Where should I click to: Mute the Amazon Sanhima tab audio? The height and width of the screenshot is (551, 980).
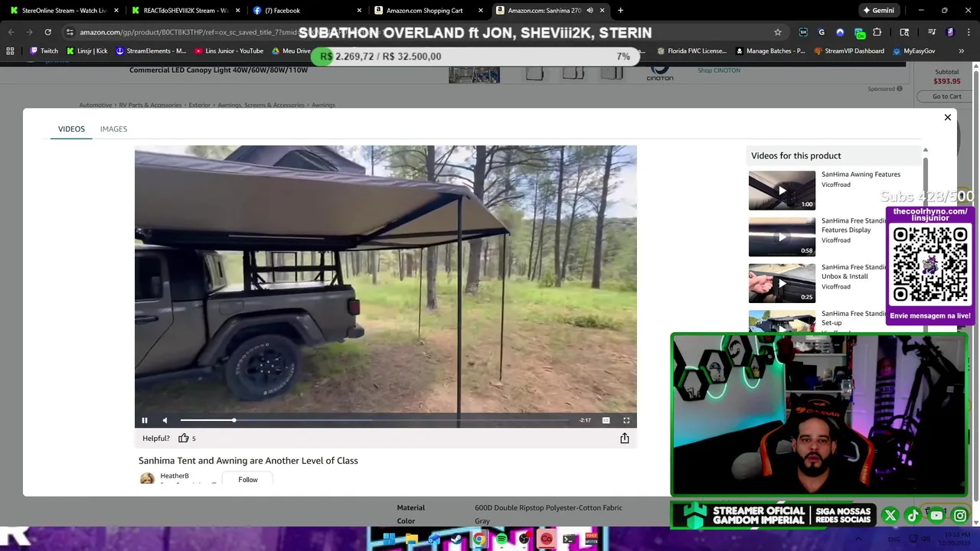click(590, 11)
